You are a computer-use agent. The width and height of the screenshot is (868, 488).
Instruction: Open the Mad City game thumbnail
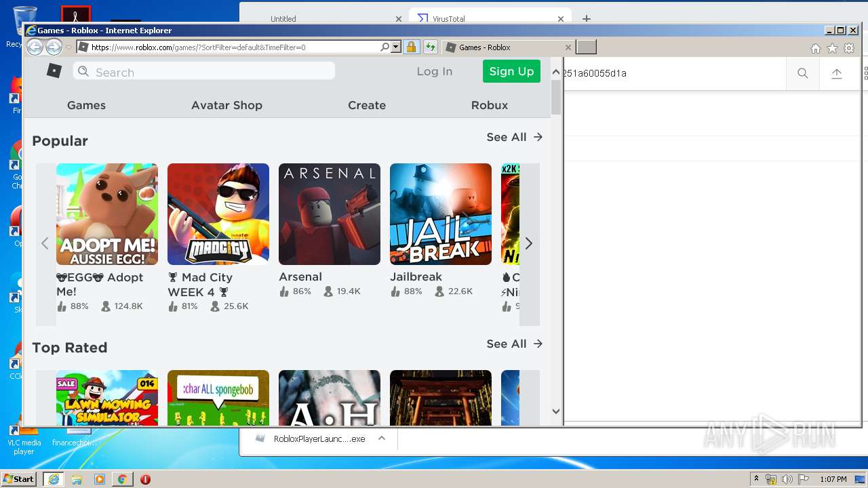tap(218, 214)
